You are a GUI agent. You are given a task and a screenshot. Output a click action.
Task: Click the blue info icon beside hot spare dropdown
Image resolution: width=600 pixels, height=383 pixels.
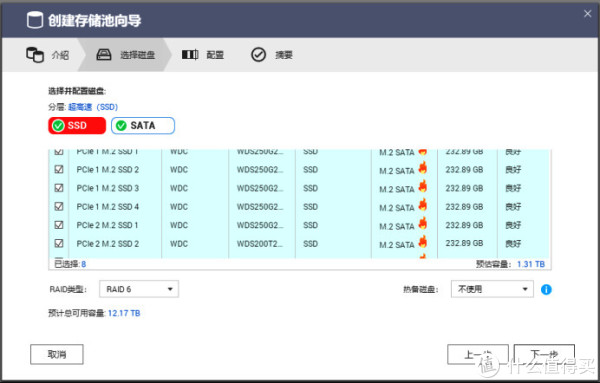pyautogui.click(x=546, y=290)
